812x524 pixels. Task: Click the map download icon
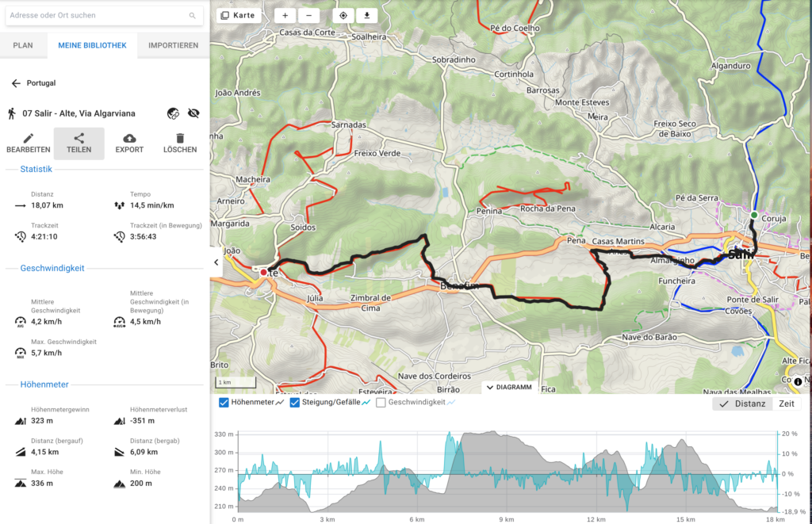pos(366,15)
